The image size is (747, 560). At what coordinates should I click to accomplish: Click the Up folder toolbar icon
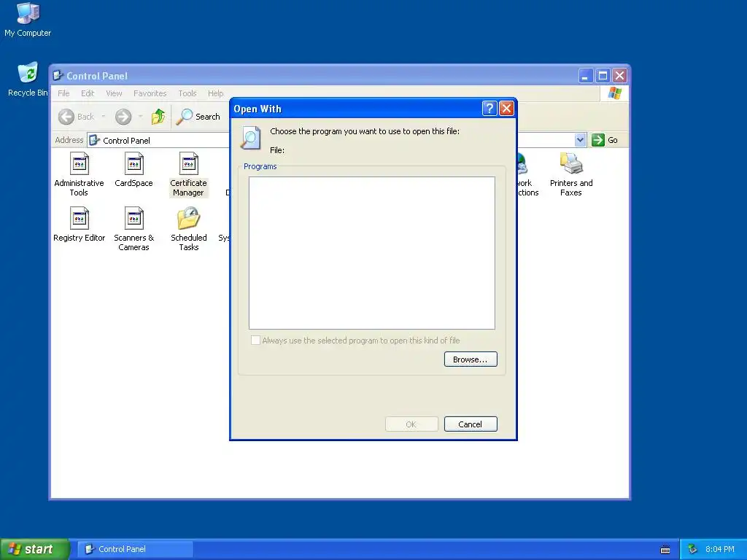[x=158, y=117]
